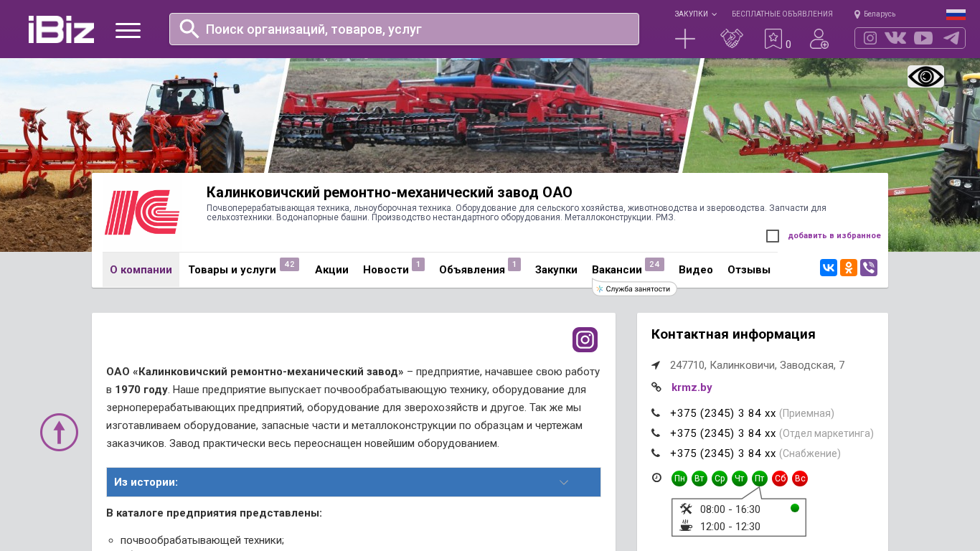This screenshot has height=551, width=980.
Task: Open the 'О компании' tab
Action: [x=141, y=270]
